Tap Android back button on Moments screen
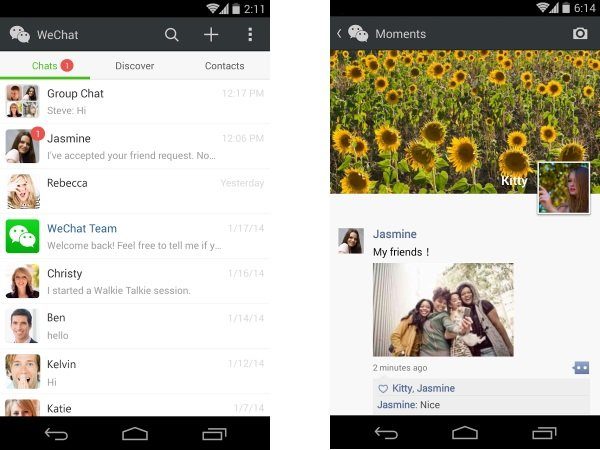This screenshot has height=450, width=600. pos(386,433)
